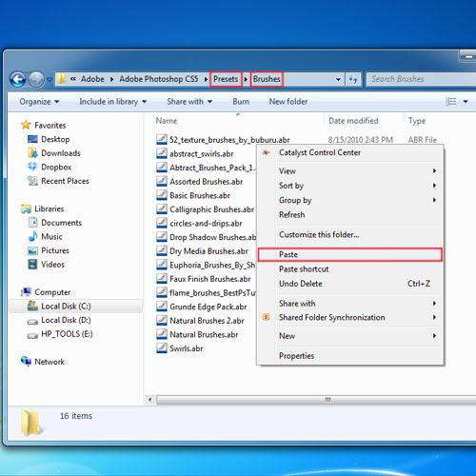Viewport: 476px width, 476px height.
Task: Open Customize this folder... menu entry
Action: 349,235
